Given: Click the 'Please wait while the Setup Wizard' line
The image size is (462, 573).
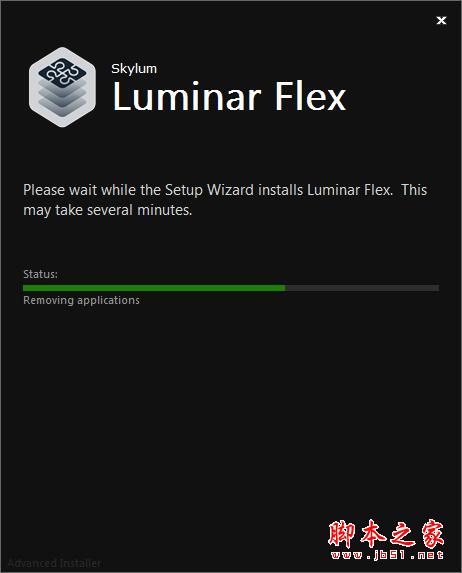Looking at the screenshot, I should click(225, 190).
